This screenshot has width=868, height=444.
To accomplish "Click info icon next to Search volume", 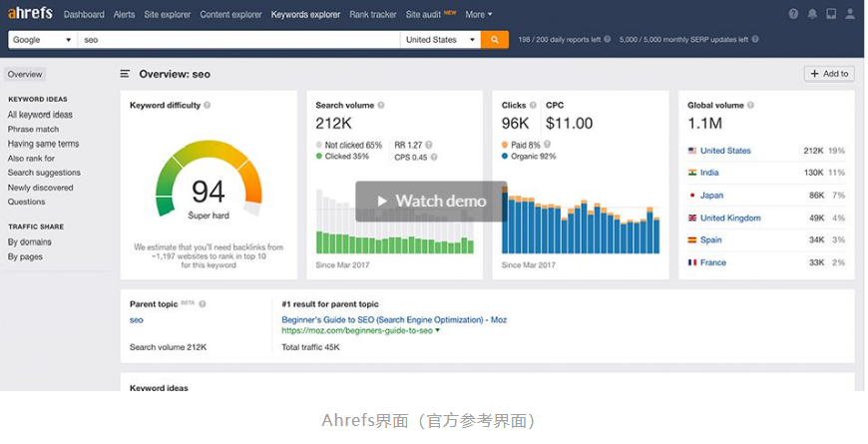I will [x=381, y=105].
